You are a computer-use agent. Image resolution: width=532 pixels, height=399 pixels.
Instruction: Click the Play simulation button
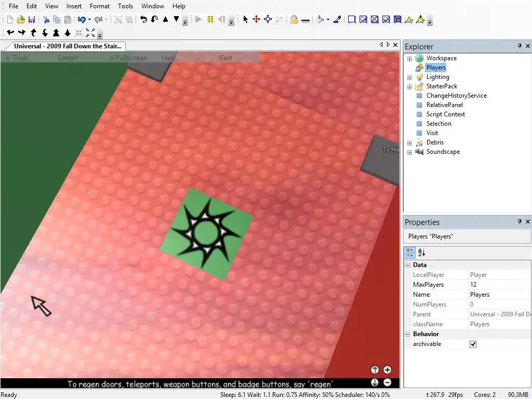tap(199, 19)
